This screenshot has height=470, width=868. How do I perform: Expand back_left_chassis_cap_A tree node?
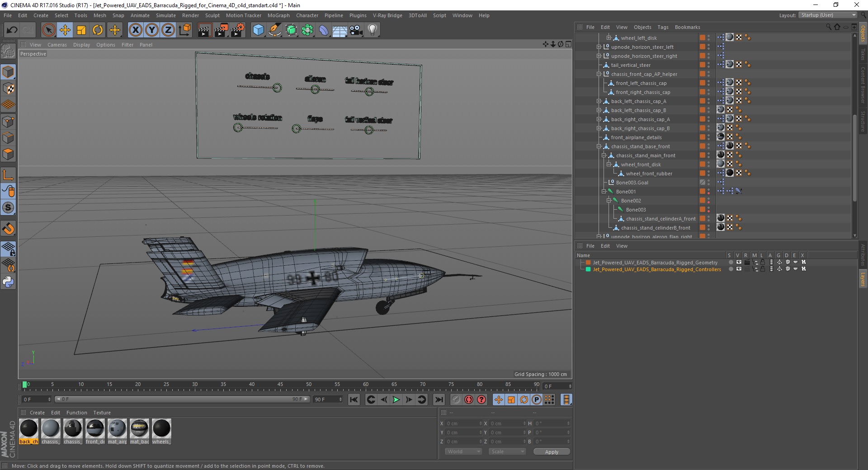click(599, 101)
